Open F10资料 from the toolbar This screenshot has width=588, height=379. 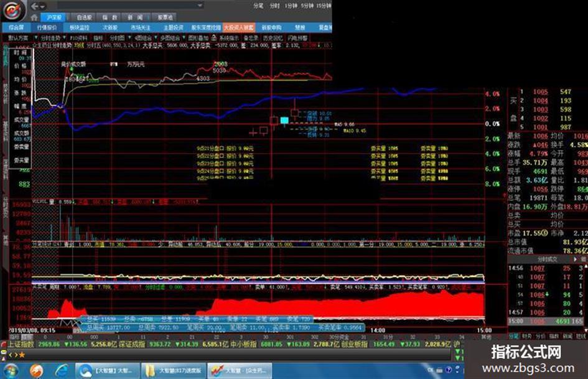click(79, 38)
